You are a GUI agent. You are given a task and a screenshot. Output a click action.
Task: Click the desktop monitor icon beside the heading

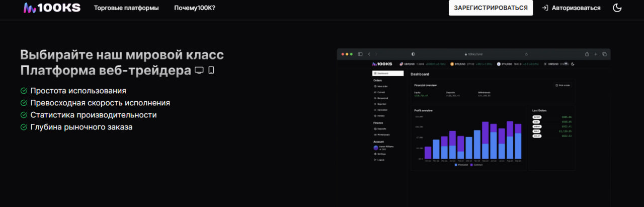point(199,70)
